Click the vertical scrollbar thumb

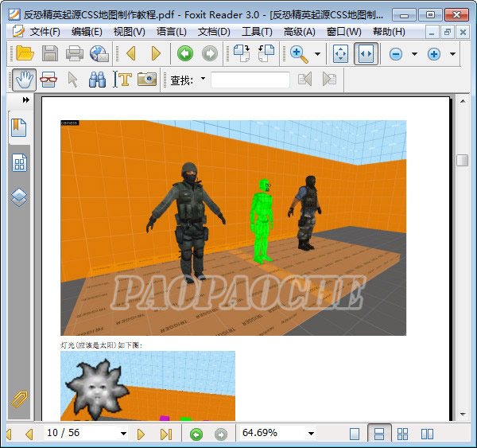463,160
